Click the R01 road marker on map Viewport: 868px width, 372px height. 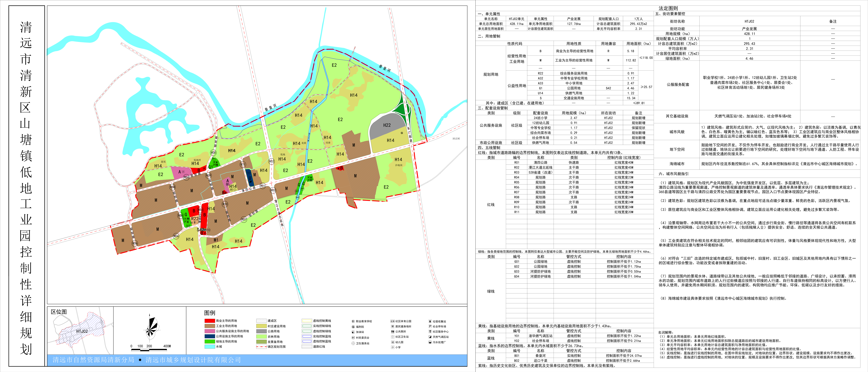262,186
